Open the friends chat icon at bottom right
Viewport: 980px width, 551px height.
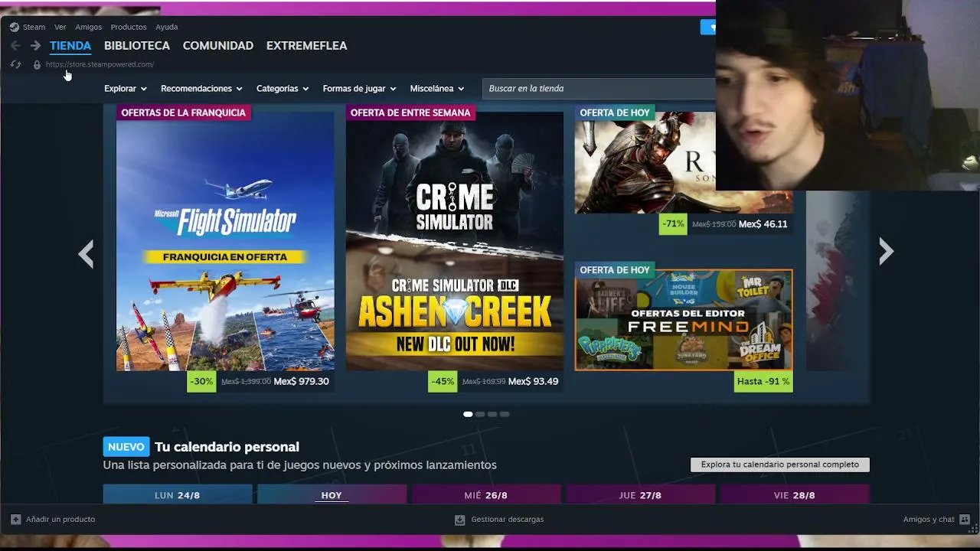(964, 519)
